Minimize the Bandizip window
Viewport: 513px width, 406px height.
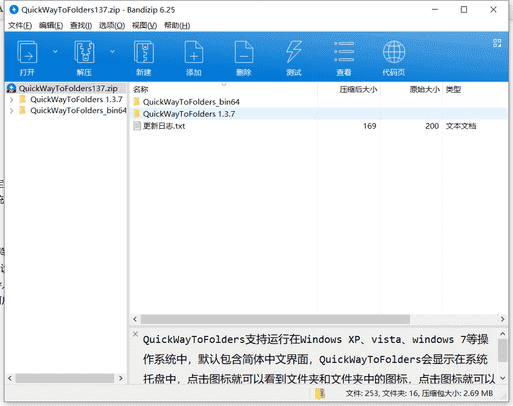click(435, 10)
